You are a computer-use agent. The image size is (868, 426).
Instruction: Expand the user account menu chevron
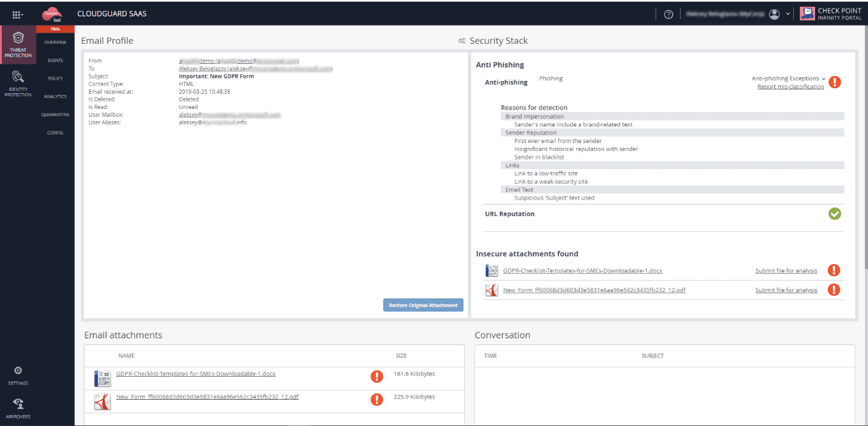[x=788, y=14]
